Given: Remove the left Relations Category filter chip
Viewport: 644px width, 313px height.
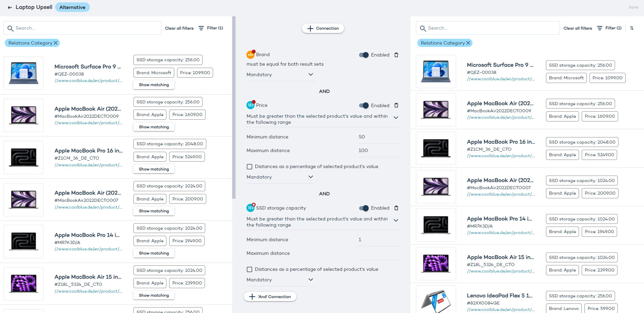Looking at the screenshot, I should [56, 43].
